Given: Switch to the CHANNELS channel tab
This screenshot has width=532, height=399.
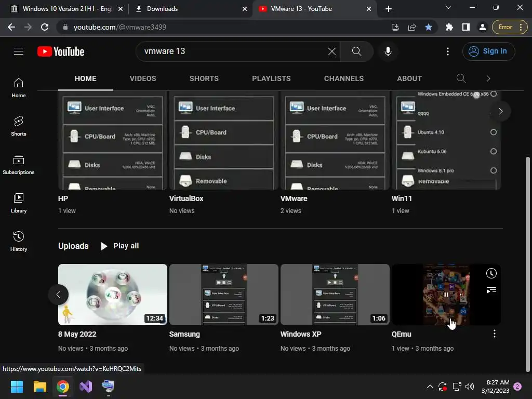Looking at the screenshot, I should tap(344, 79).
